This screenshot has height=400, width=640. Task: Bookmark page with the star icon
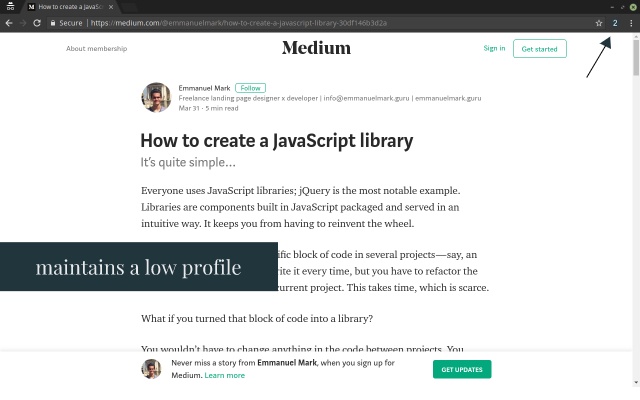599,23
